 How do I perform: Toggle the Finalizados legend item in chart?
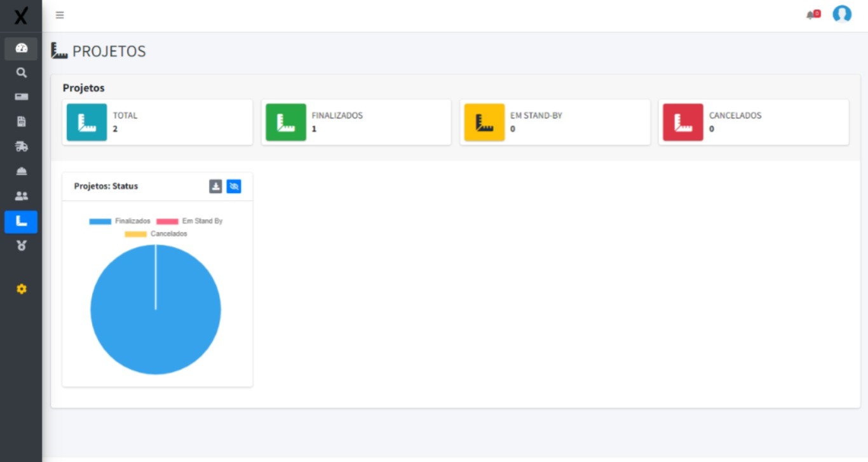click(120, 221)
